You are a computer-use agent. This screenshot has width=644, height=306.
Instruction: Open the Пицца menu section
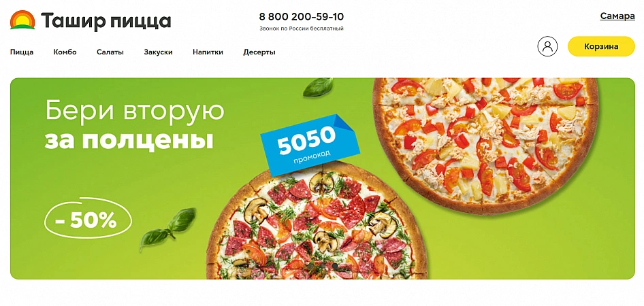22,52
